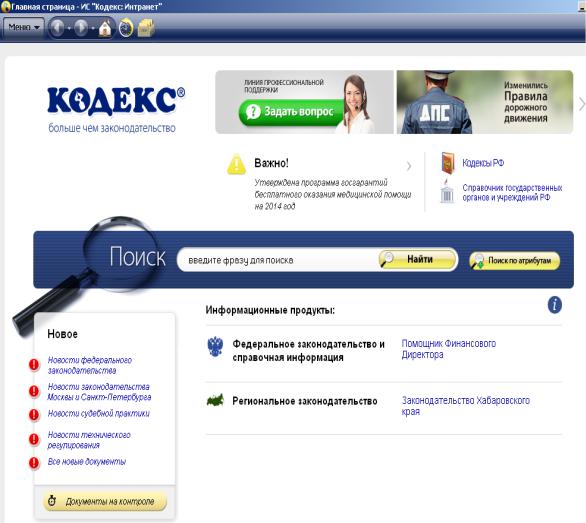586x523 pixels.
Task: Click the green Russia map icon
Action: [215, 400]
